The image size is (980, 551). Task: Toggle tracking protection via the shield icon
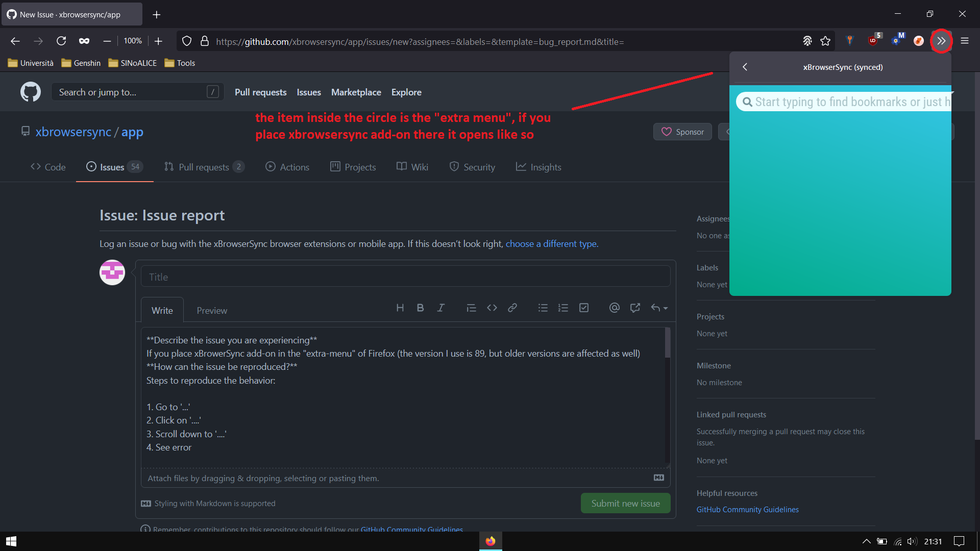point(186,41)
